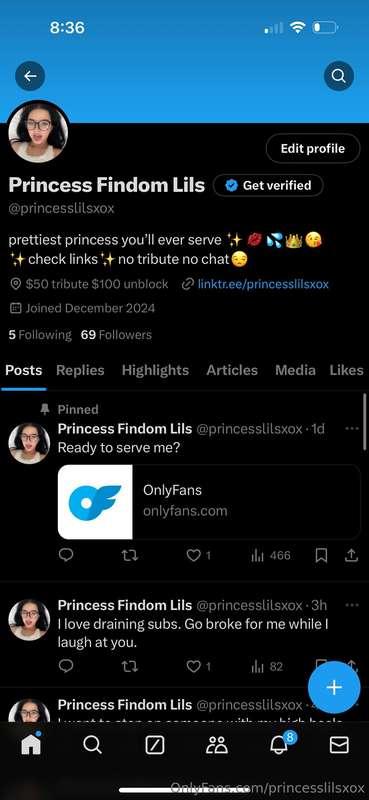
Task: Compose new post with plus button
Action: 334,687
